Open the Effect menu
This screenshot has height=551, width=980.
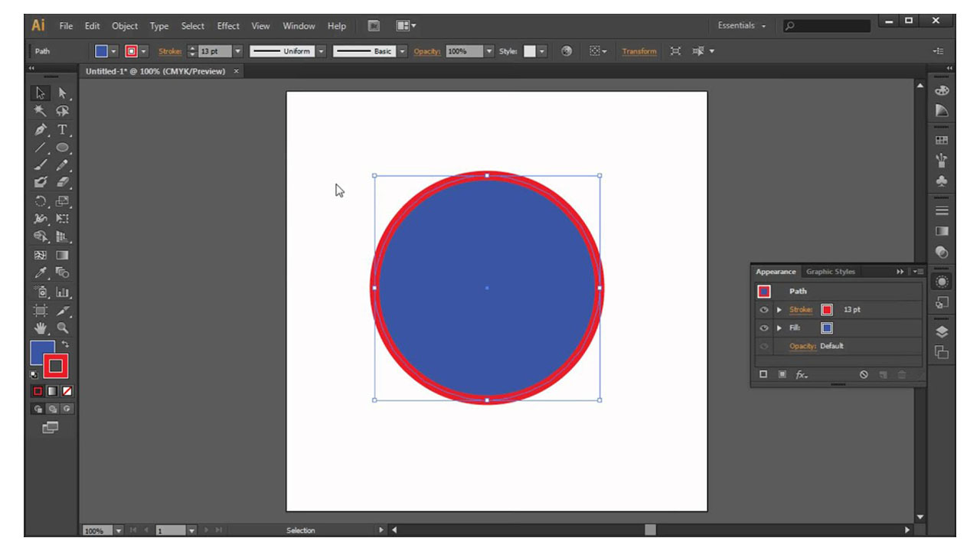tap(228, 26)
